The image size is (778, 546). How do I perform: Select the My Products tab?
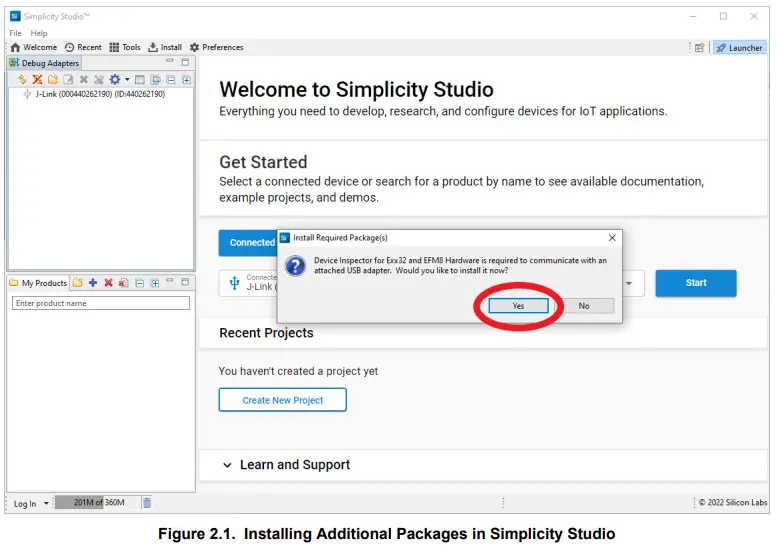(x=38, y=283)
